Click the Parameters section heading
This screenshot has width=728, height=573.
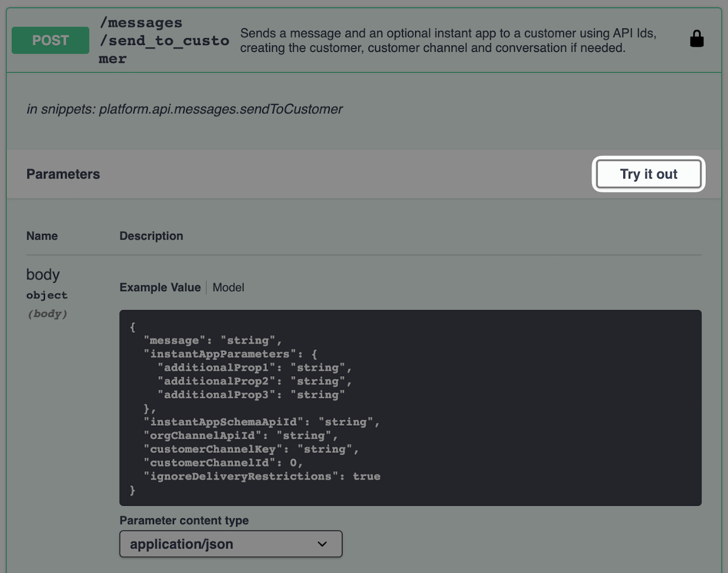pos(63,174)
